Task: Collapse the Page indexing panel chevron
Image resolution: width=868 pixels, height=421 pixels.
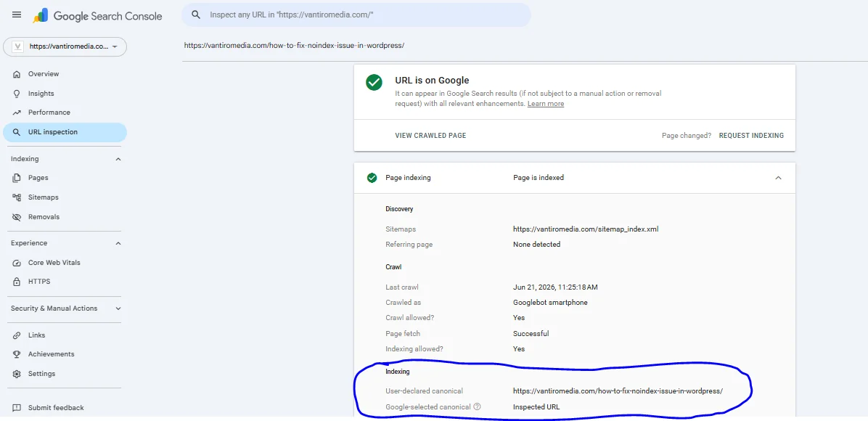Action: tap(778, 178)
